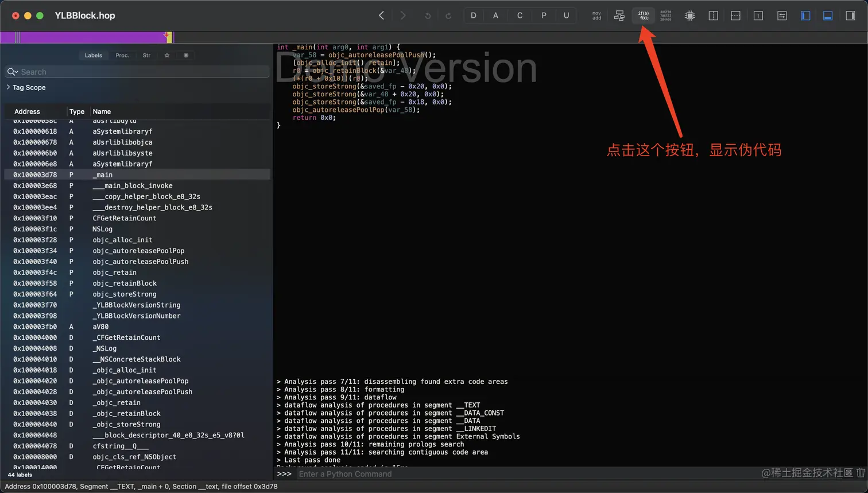Select ___main_block_invoke procedure row

coord(137,186)
